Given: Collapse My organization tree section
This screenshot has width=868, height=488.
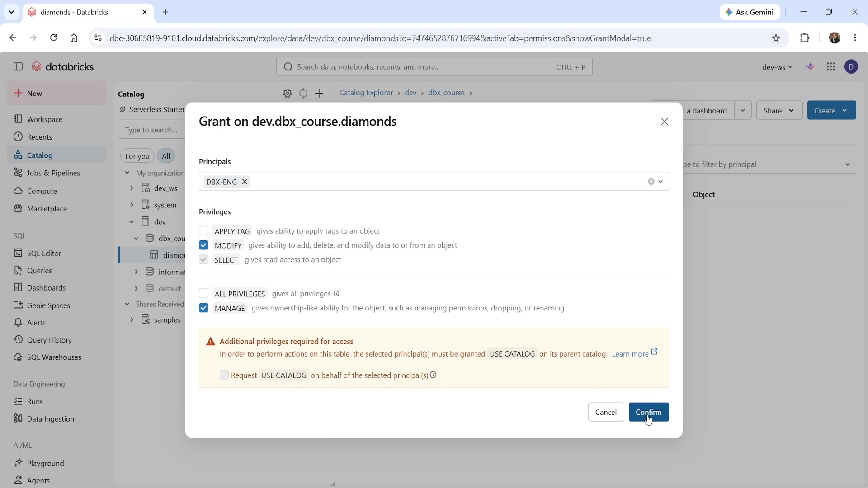Looking at the screenshot, I should (x=127, y=173).
